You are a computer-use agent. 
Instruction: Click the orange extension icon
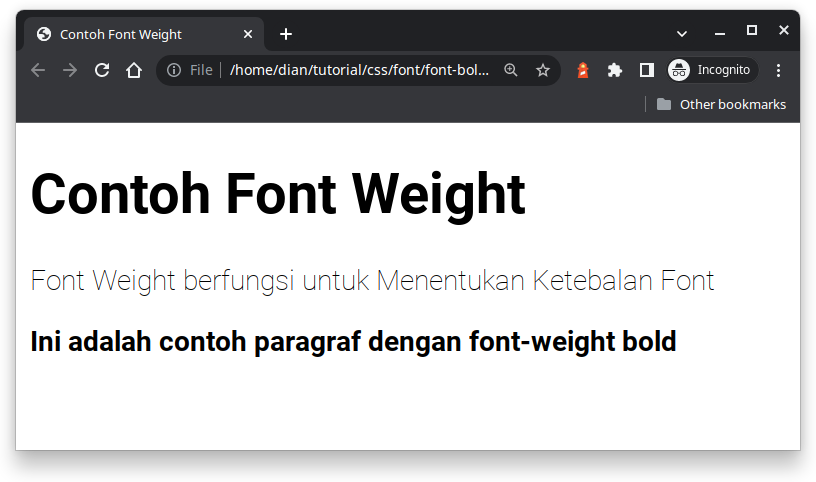click(x=583, y=70)
